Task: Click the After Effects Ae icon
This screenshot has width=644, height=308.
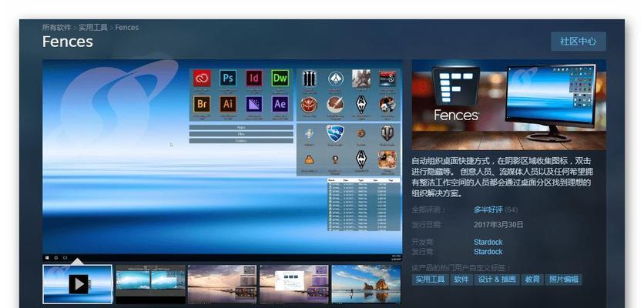Action: [x=280, y=104]
